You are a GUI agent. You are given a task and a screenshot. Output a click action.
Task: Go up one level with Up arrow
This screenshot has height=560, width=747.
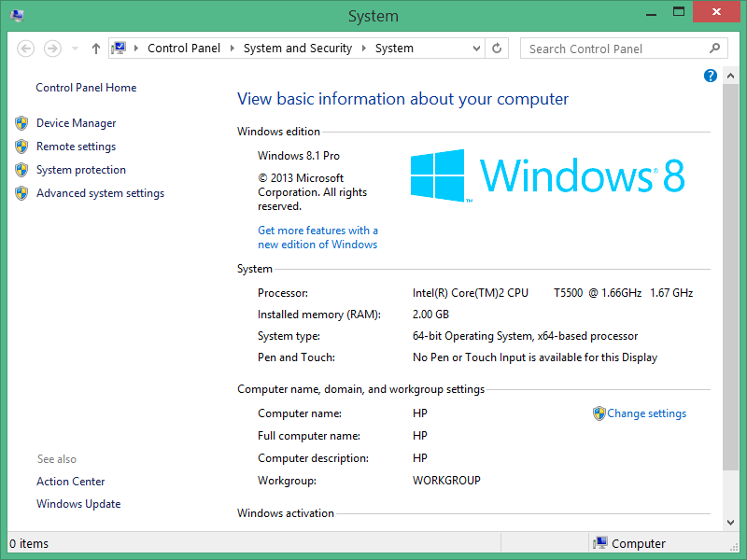(96, 49)
